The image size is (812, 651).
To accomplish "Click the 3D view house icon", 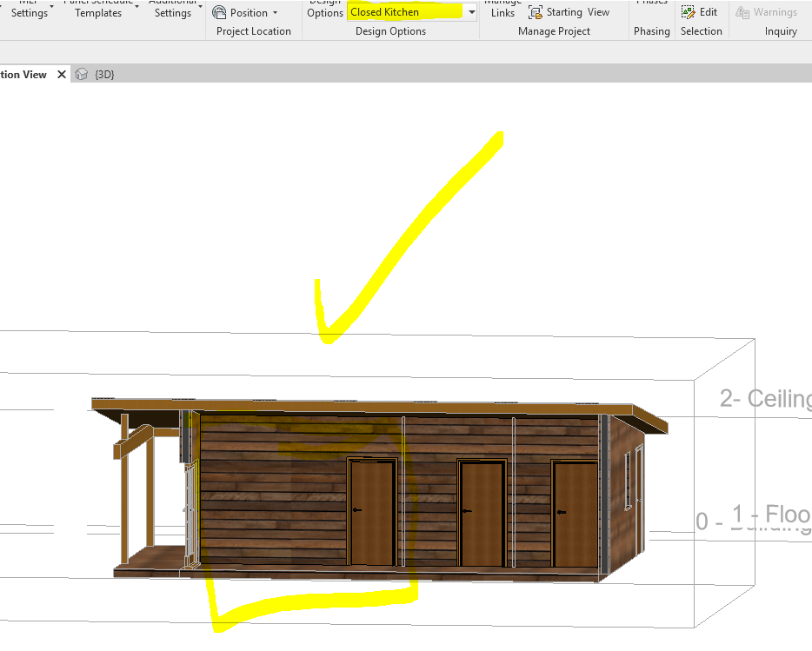I will 82,75.
